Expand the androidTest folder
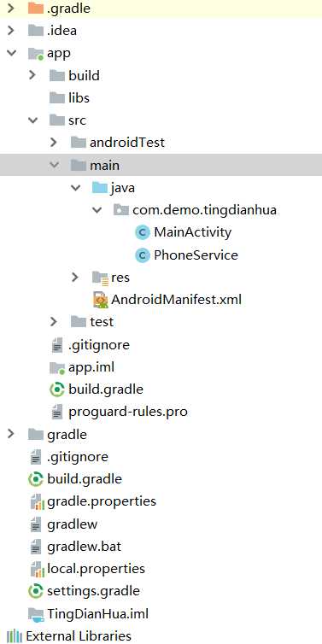This screenshot has height=644, width=322. click(x=54, y=142)
